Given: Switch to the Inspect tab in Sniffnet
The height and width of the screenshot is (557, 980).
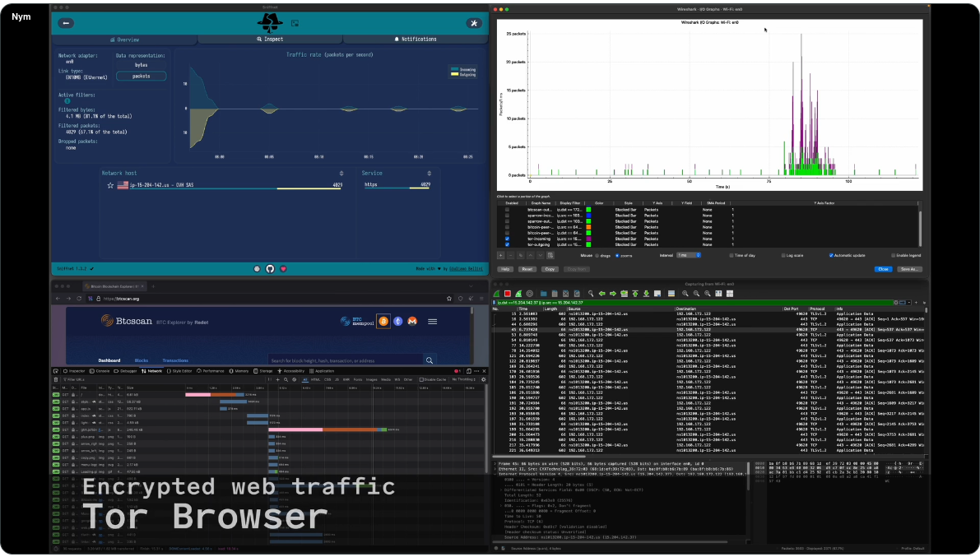Looking at the screenshot, I should coord(270,39).
